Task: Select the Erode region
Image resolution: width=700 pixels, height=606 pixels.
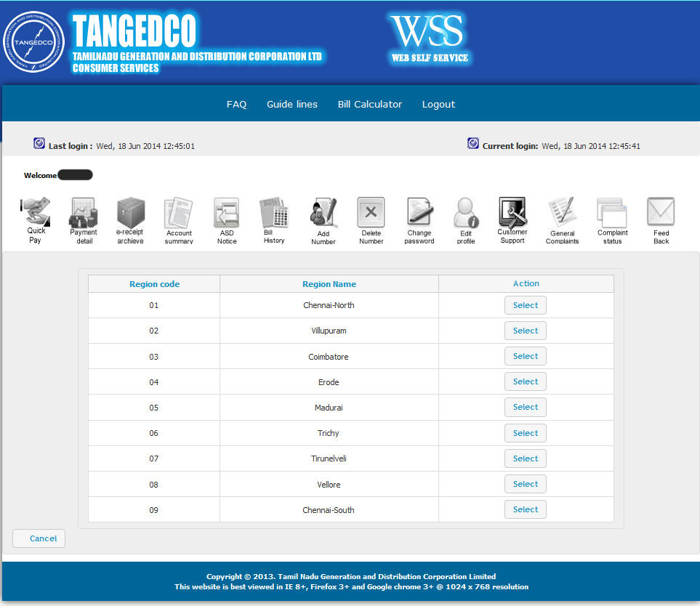Action: 526,381
